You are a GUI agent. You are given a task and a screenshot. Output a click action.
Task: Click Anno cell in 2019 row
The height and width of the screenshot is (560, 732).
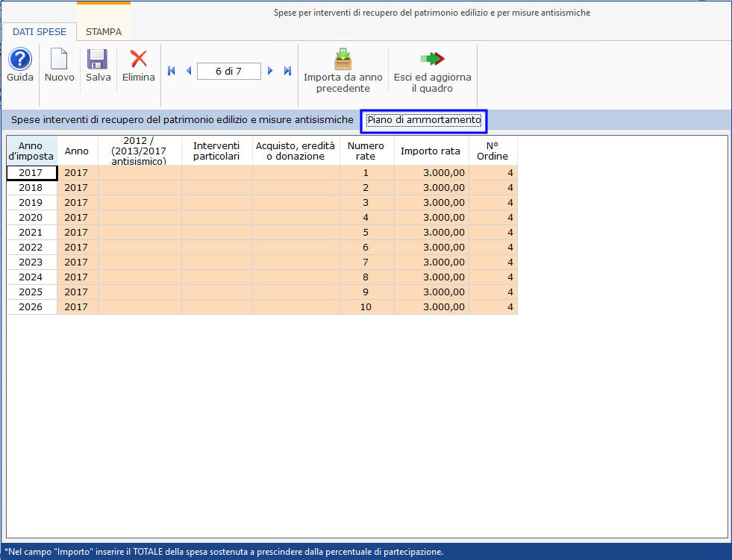click(77, 203)
